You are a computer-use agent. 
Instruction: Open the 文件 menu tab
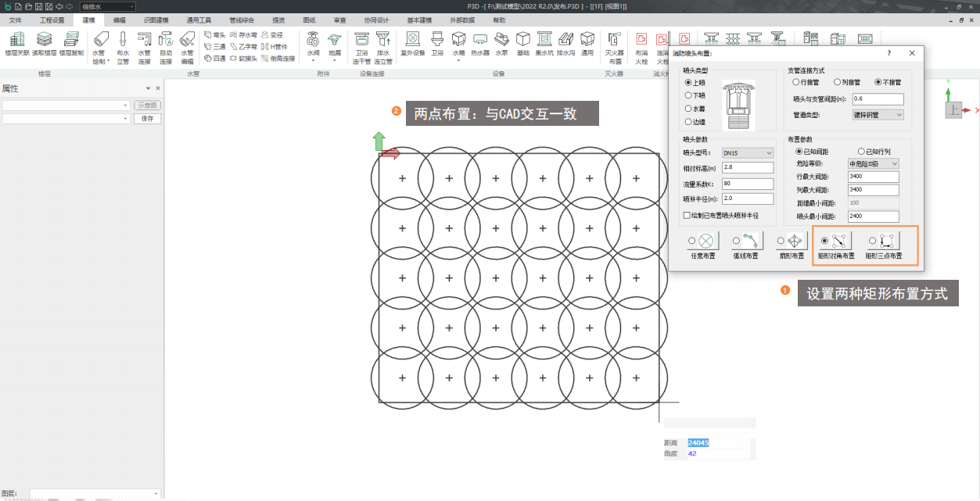(x=16, y=20)
